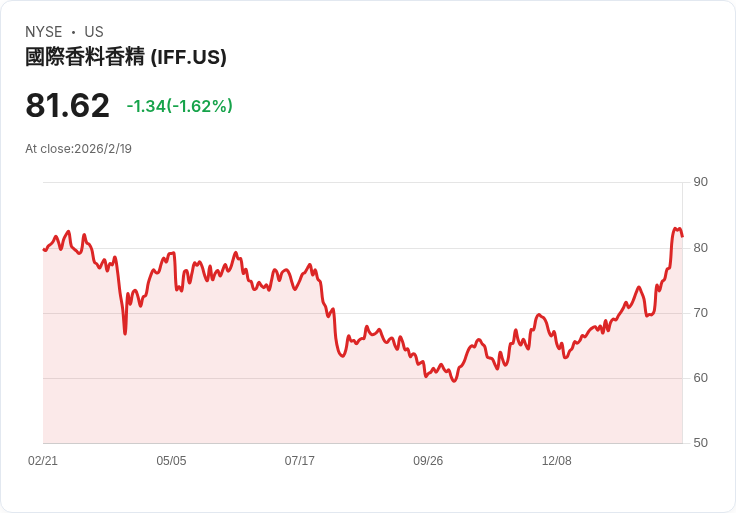Image resolution: width=736 pixels, height=513 pixels.
Task: Select the current price 81.62
Action: point(68,105)
